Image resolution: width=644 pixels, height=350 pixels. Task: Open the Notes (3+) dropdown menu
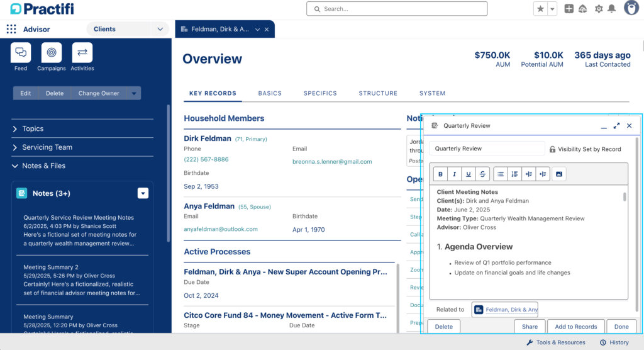tap(143, 193)
